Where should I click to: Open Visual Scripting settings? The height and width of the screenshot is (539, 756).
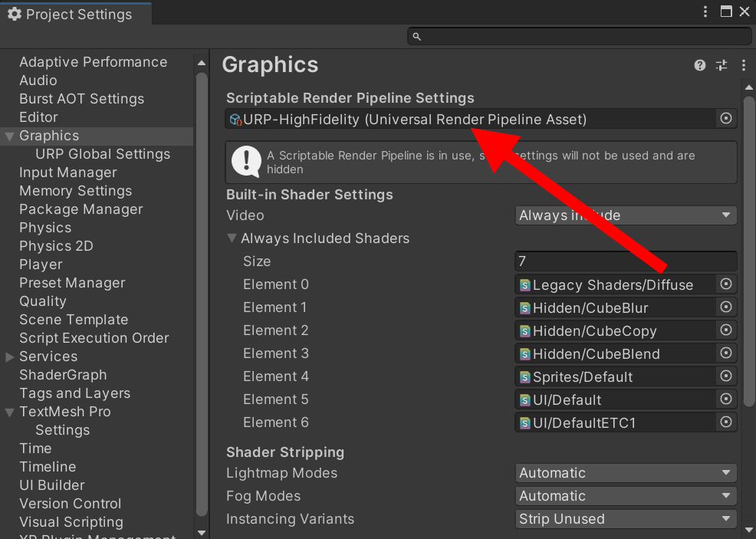point(71,522)
